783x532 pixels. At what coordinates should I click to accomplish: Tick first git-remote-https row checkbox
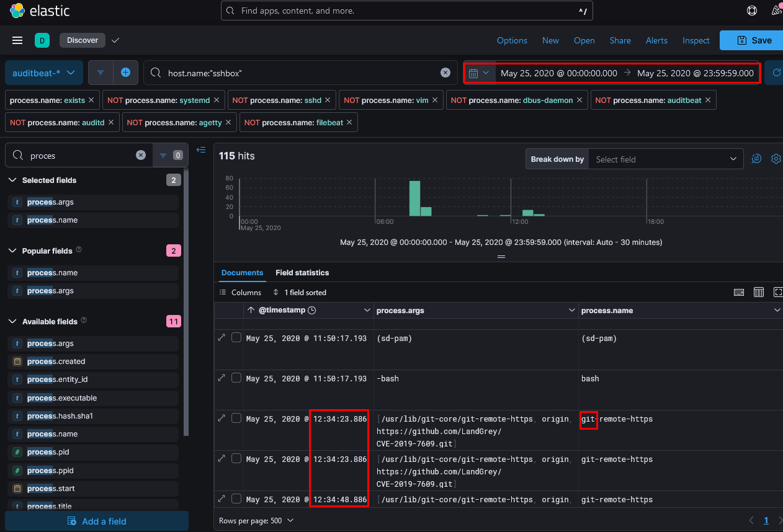(x=236, y=419)
